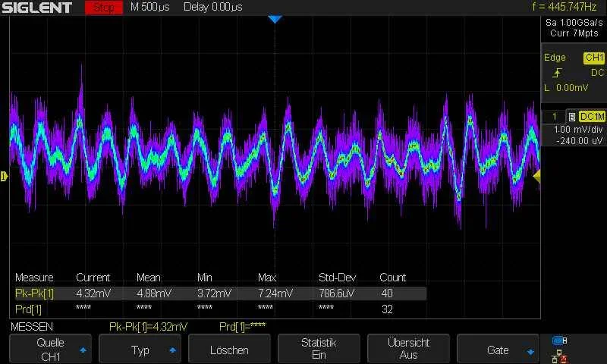607x364 pixels.
Task: Click the red Stop run-state indicator
Action: [103, 8]
